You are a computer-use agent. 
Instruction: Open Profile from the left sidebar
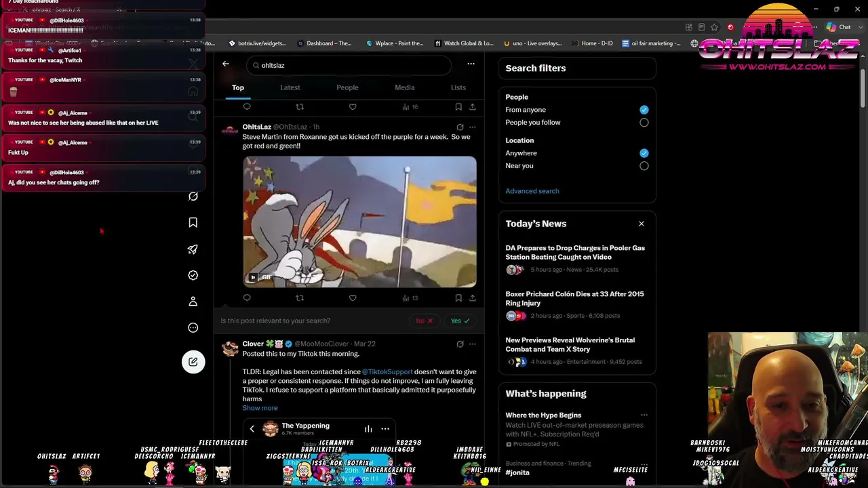[x=193, y=302]
